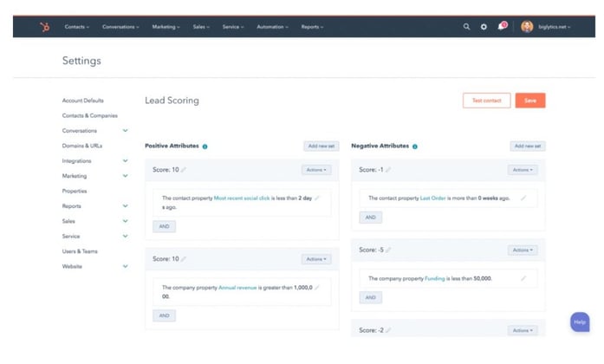Go to Domains & URLs settings

82,146
